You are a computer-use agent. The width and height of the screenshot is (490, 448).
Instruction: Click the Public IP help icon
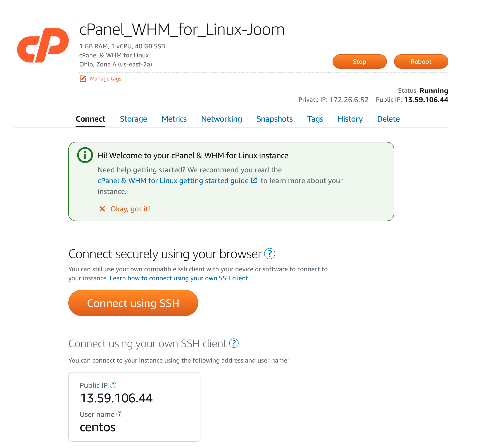point(113,385)
